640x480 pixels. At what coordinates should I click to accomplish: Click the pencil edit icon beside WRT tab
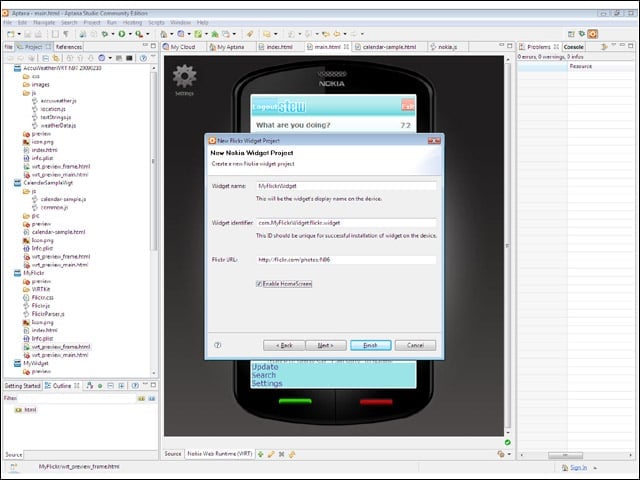coord(271,454)
